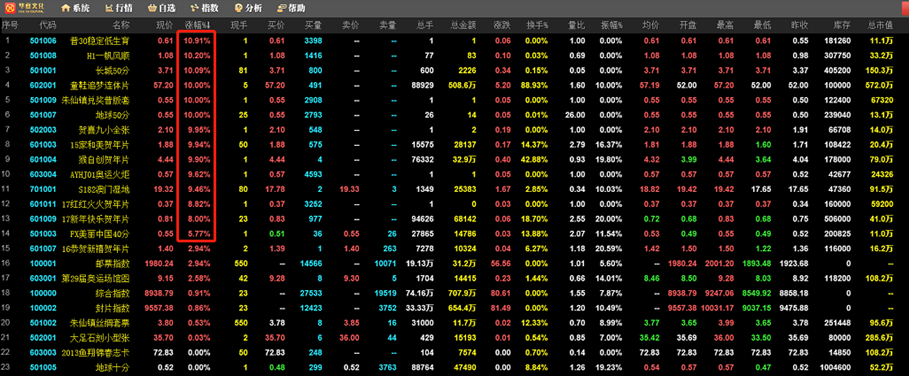This screenshot has height=376, width=909.
Task: Select the S182澳门湿地 row
Action: click(x=454, y=188)
